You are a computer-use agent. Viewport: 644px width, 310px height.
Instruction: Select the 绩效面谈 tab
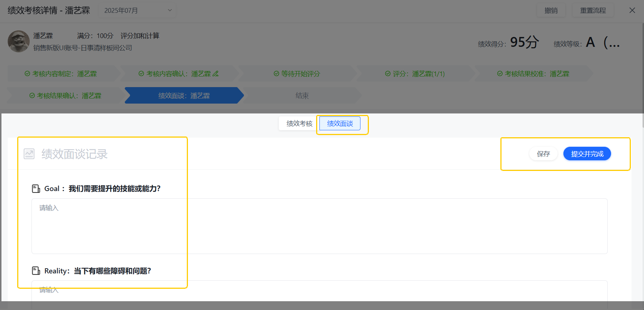[x=340, y=124]
